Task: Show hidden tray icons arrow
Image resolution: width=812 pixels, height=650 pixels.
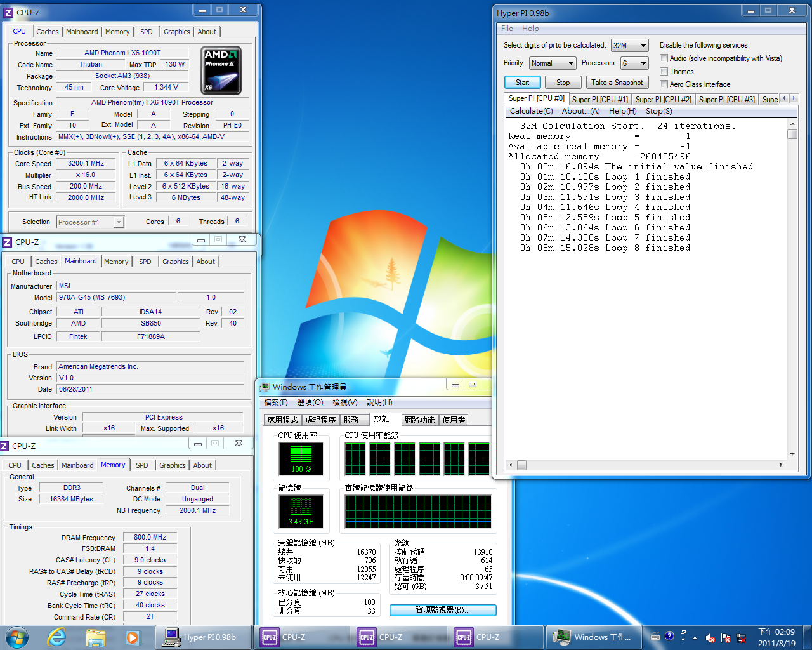Action: point(695,638)
